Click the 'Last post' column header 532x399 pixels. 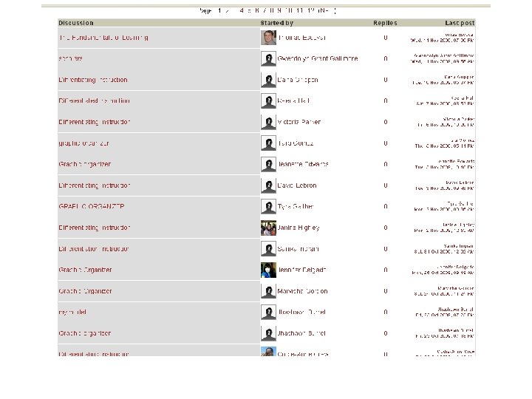[460, 23]
